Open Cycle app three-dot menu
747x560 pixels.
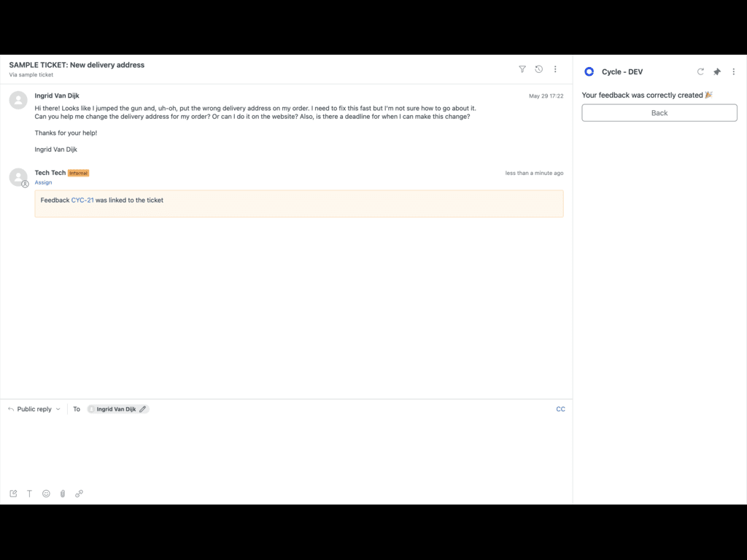pos(734,71)
